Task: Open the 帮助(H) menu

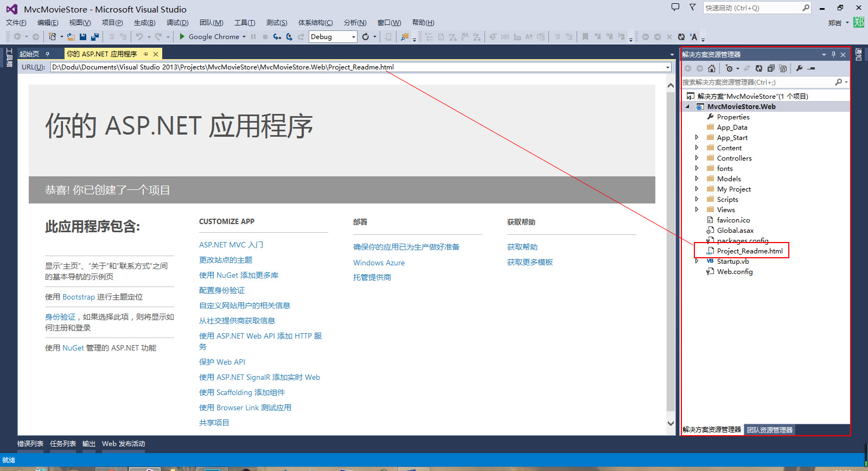Action: (423, 22)
